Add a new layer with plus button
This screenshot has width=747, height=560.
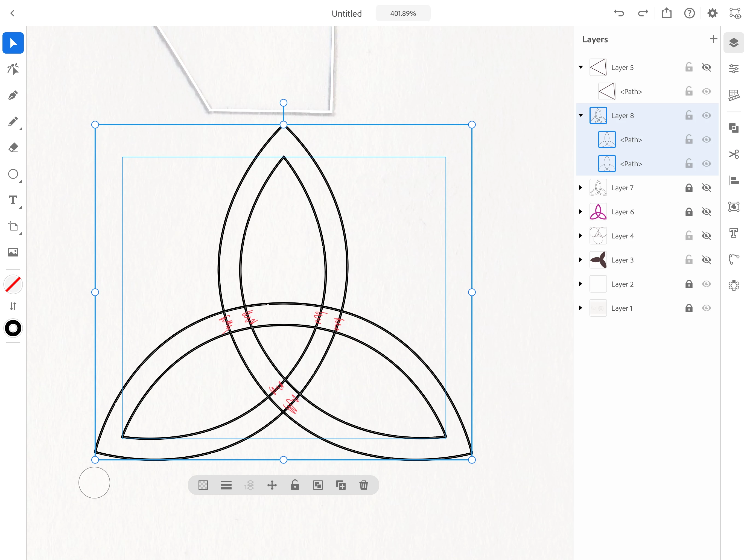[713, 39]
